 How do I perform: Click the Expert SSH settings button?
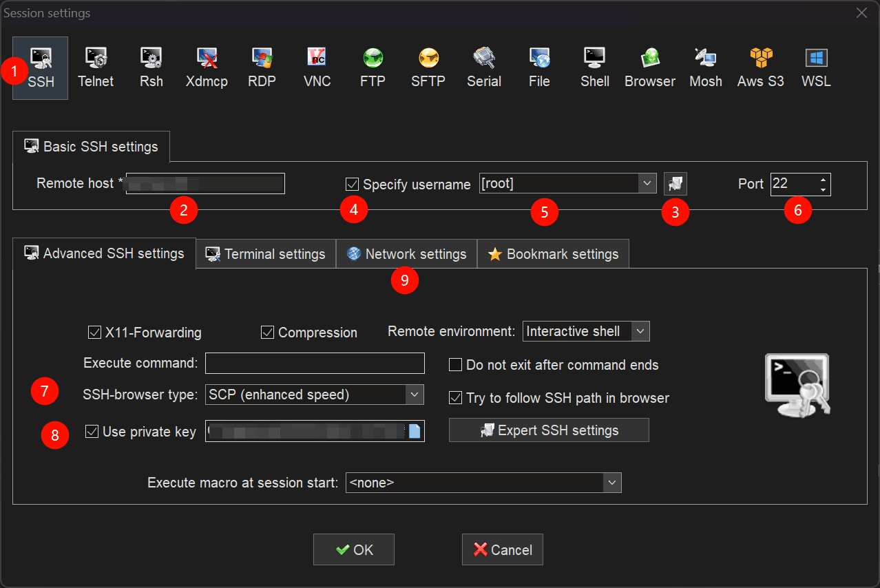[549, 430]
